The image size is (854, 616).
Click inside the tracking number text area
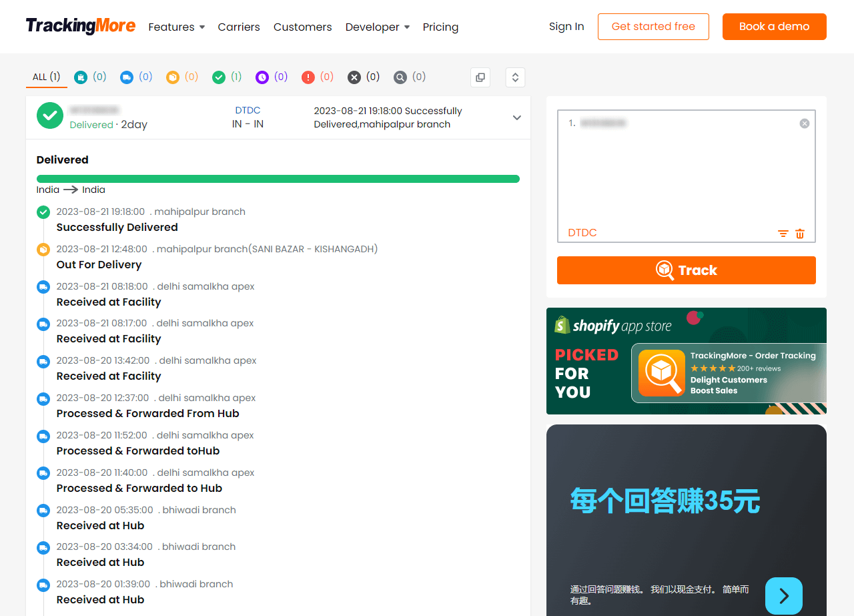(x=686, y=174)
